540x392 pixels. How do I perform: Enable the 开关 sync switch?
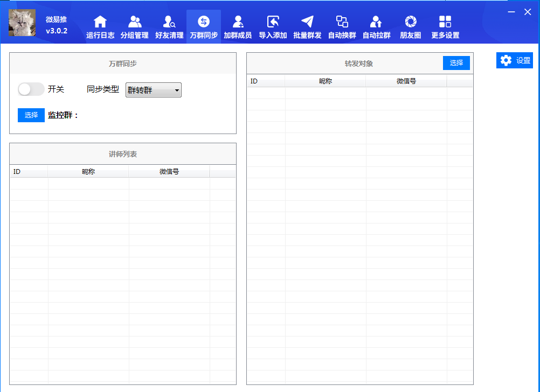31,89
